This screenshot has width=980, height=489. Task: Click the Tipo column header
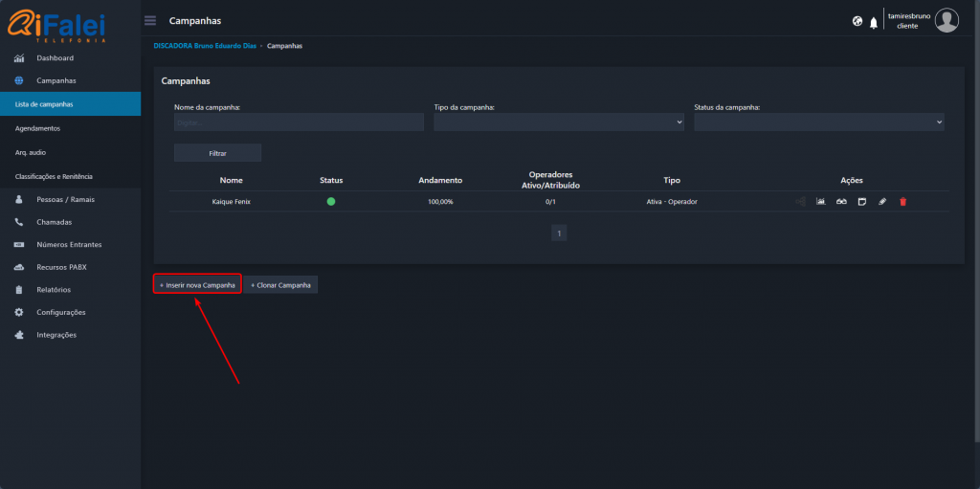[x=672, y=180]
